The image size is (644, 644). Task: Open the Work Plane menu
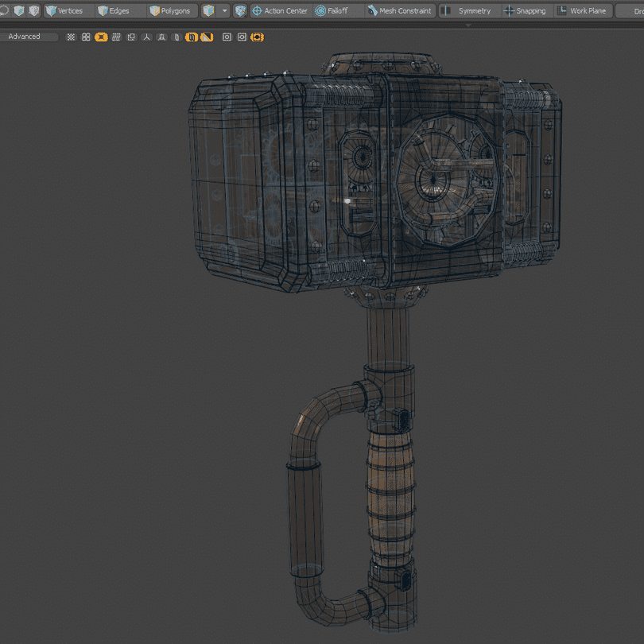pos(581,11)
